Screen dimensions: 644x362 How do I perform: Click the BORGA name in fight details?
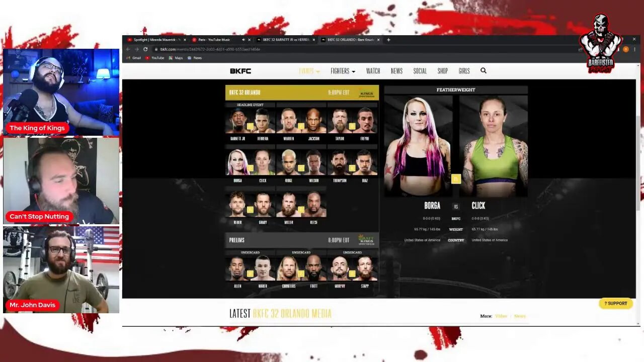click(432, 206)
